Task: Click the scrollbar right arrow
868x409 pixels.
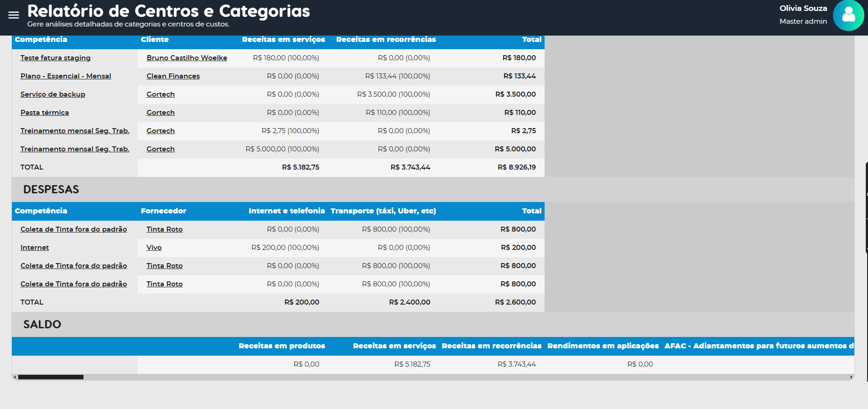Action: [851, 377]
